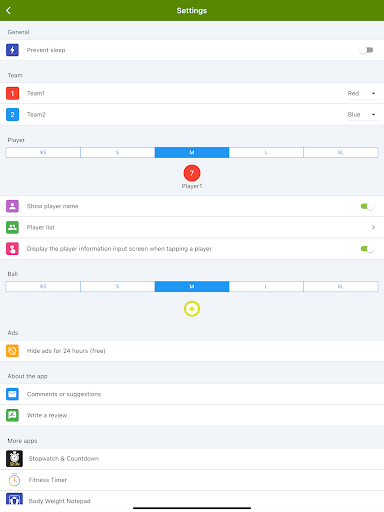Click the Player list label
This screenshot has height=512, width=384.
click(x=41, y=227)
